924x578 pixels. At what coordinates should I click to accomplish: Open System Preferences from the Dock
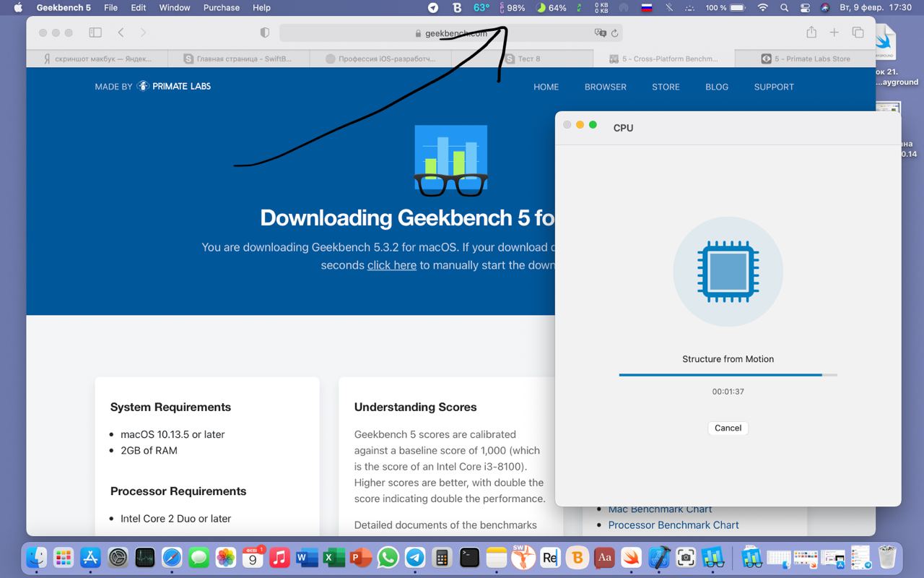point(118,557)
